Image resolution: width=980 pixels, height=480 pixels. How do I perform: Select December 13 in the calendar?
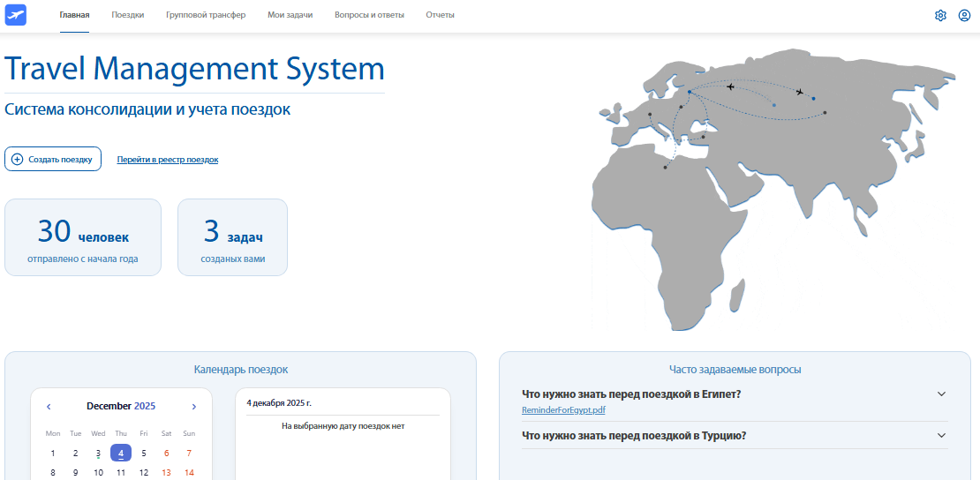click(x=166, y=472)
